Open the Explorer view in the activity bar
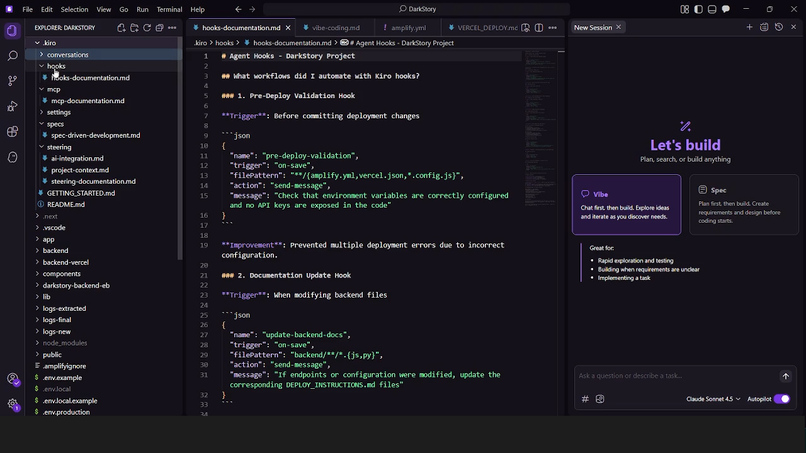The image size is (806, 453). [x=12, y=31]
